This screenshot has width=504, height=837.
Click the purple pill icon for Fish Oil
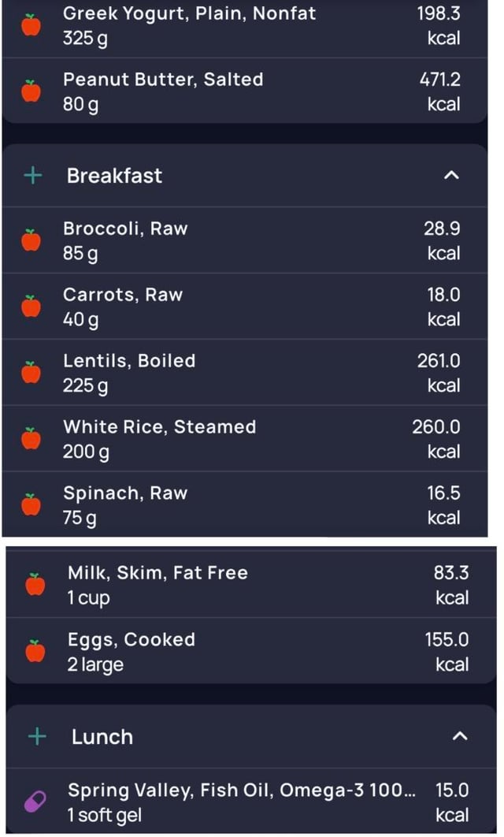pos(35,802)
